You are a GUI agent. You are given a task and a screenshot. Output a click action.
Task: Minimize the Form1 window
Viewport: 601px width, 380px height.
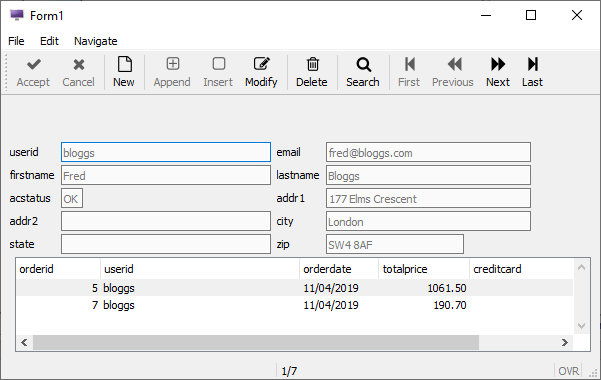tap(486, 15)
